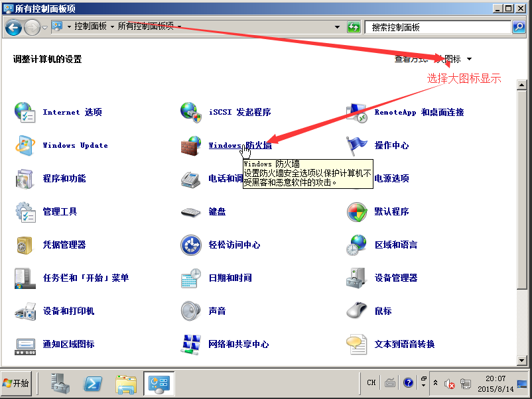Open the Internet 选项 icon

(25, 112)
